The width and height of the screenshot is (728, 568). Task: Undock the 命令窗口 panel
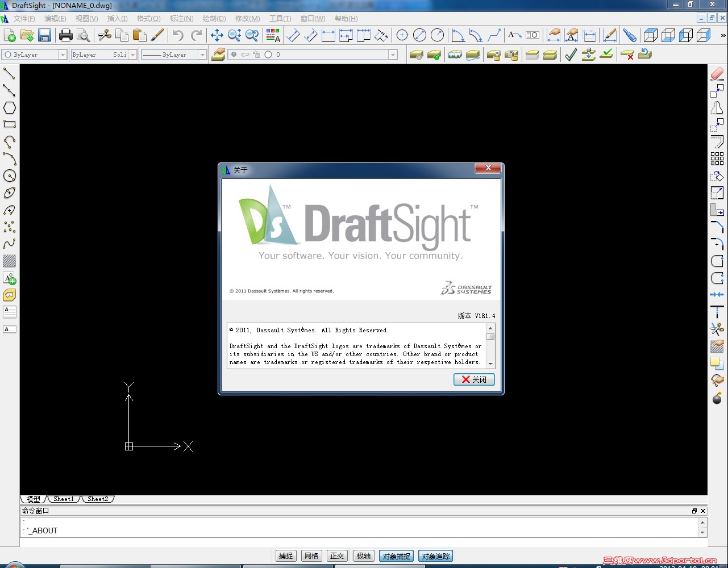(694, 511)
